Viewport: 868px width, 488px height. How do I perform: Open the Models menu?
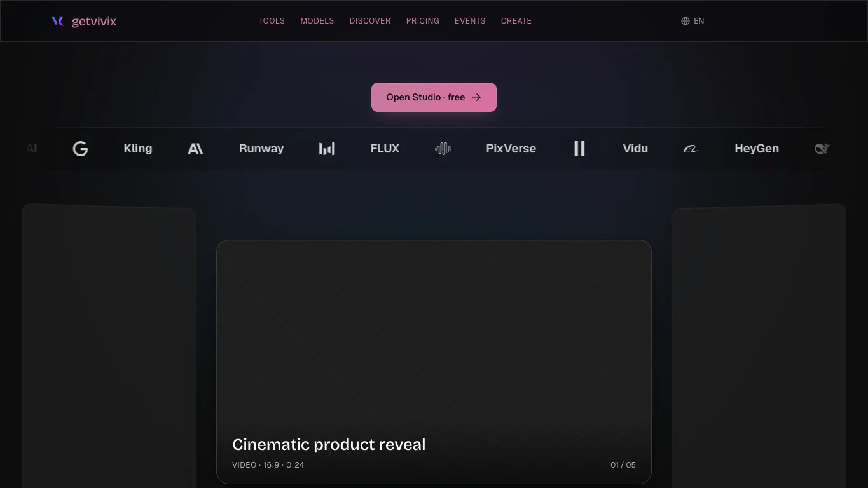[x=317, y=21]
